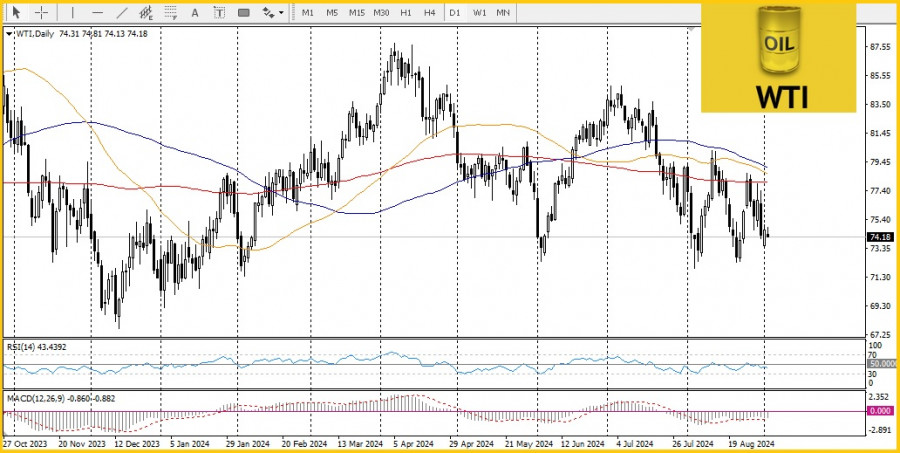The image size is (900, 453).
Task: Switch to the MN monthly timeframe
Action: pyautogui.click(x=503, y=13)
